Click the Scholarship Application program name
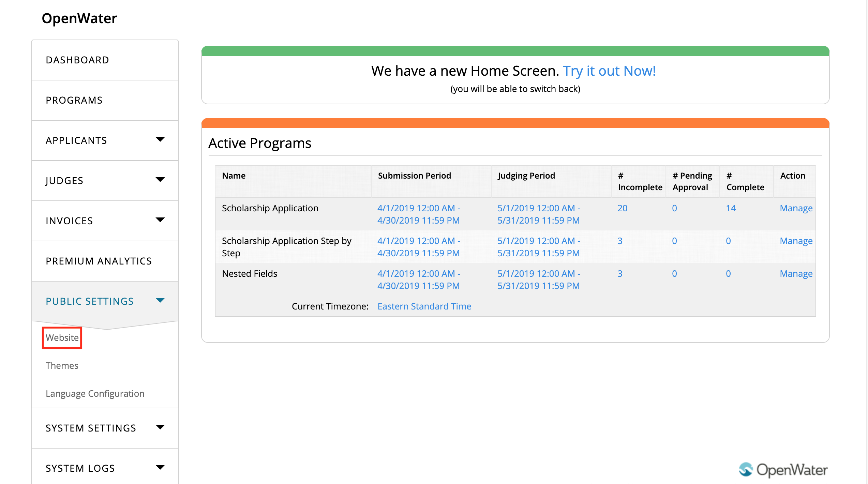 270,208
